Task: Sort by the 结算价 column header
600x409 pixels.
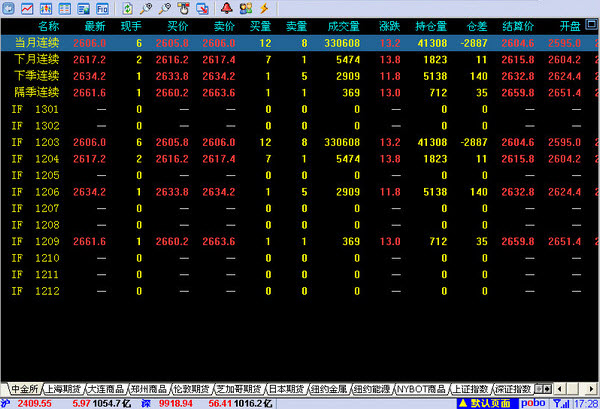Action: point(518,26)
